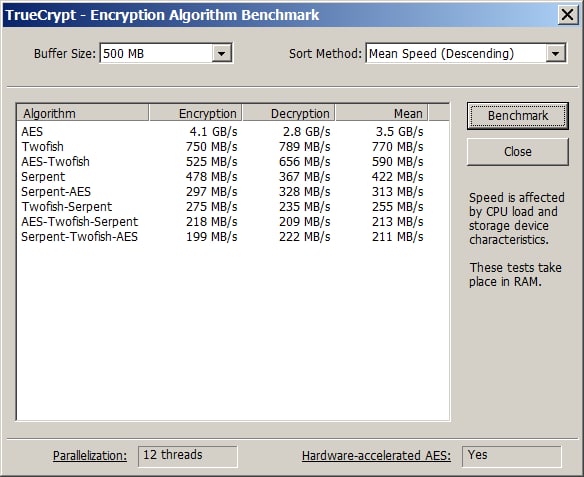Click the Sort Method label
584x477 pixels.
pos(325,54)
